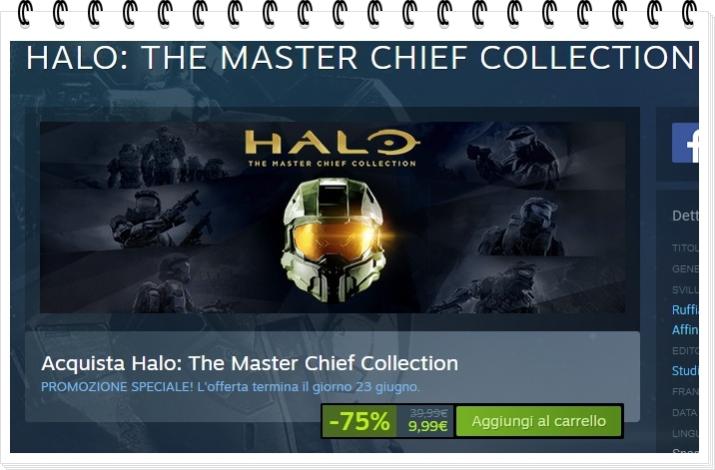Click the -75% discount badge
This screenshot has height=470, width=715.
tap(359, 421)
